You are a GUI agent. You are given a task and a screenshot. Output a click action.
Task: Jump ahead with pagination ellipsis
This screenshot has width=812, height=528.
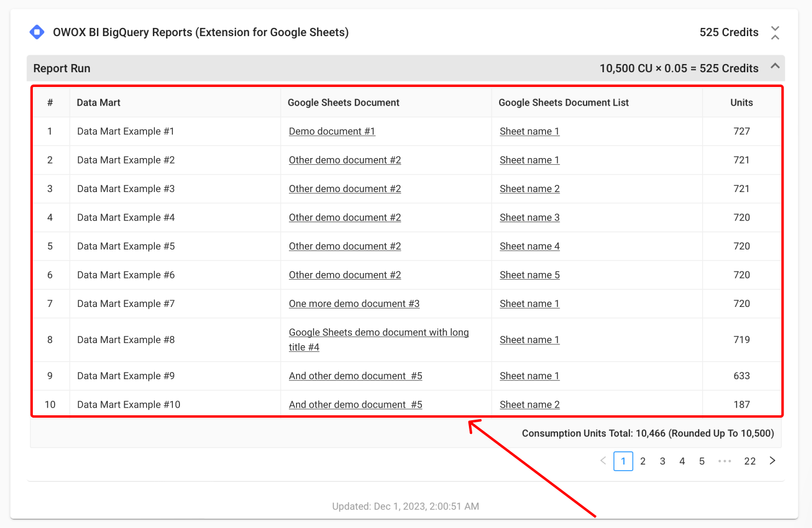click(x=725, y=461)
